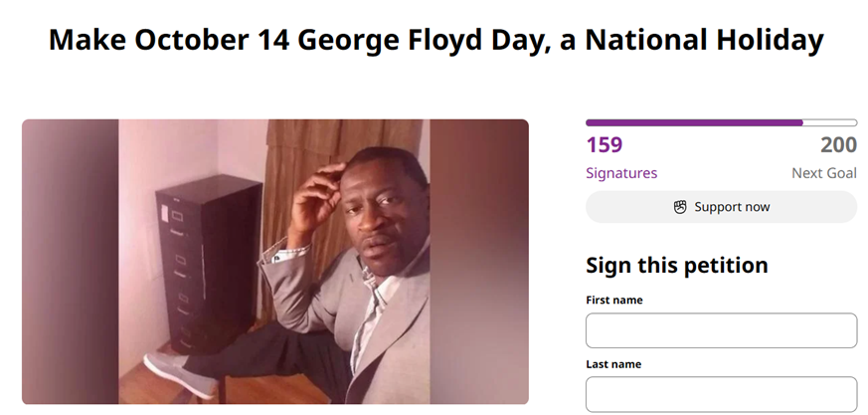
Task: Focus the First name input field
Action: point(721,330)
